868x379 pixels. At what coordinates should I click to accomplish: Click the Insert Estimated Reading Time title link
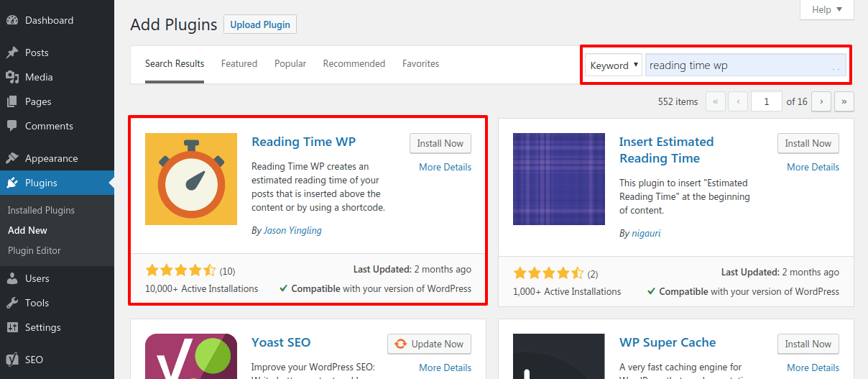667,150
